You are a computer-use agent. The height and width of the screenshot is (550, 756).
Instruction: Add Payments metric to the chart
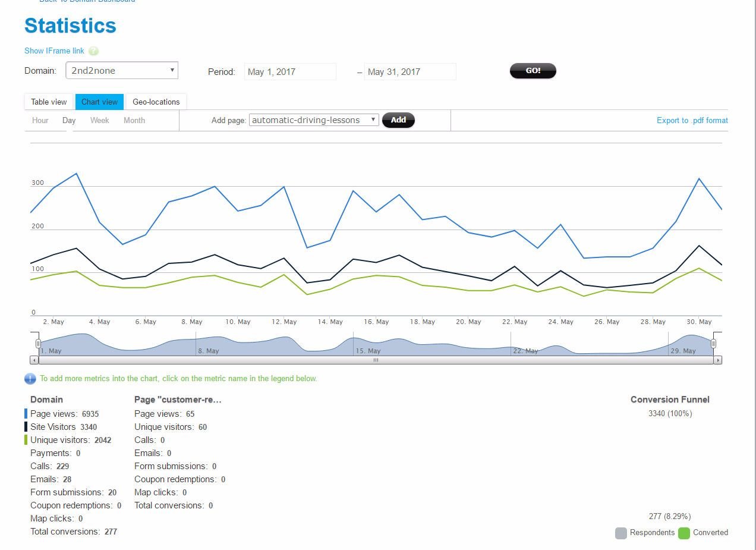click(x=55, y=453)
